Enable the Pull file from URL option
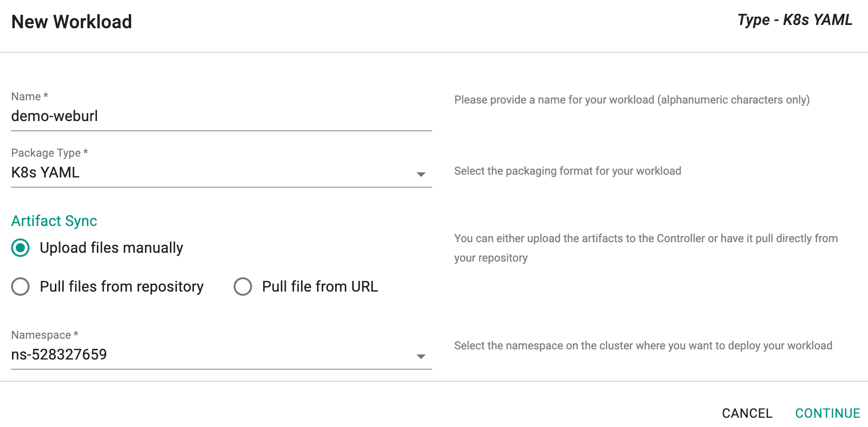Image resolution: width=868 pixels, height=427 pixels. pyautogui.click(x=243, y=287)
